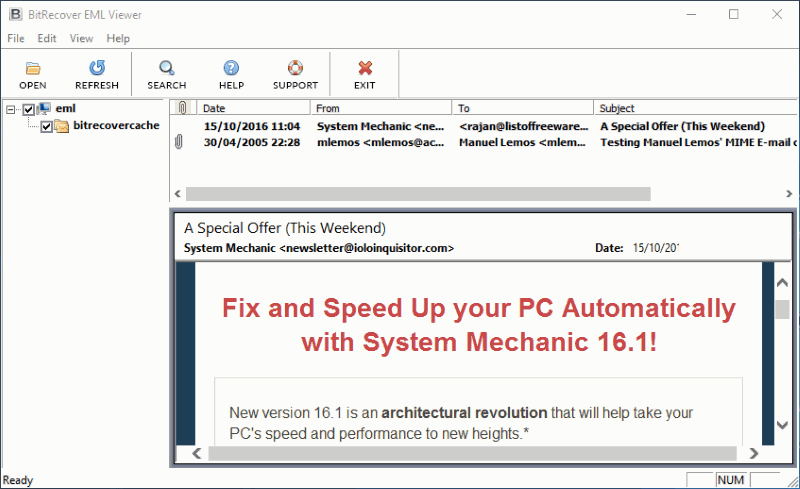The width and height of the screenshot is (800, 489).
Task: Click the preview pane left scroll arrow
Action: (196, 453)
